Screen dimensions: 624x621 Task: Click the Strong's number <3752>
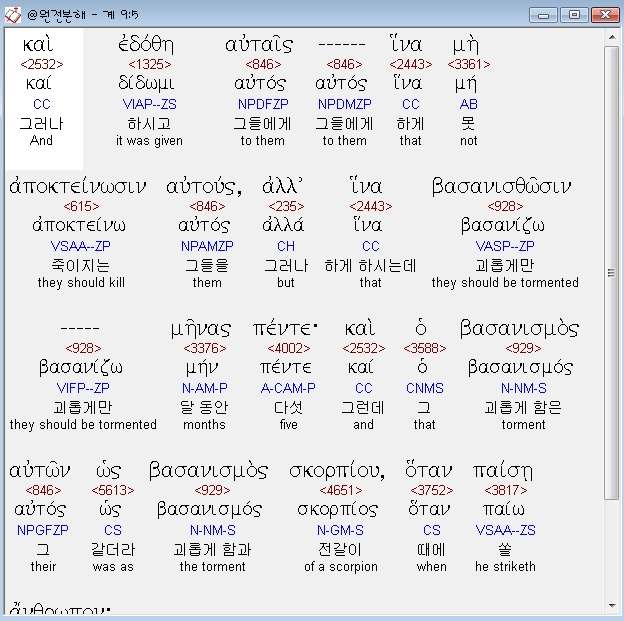pyautogui.click(x=431, y=490)
